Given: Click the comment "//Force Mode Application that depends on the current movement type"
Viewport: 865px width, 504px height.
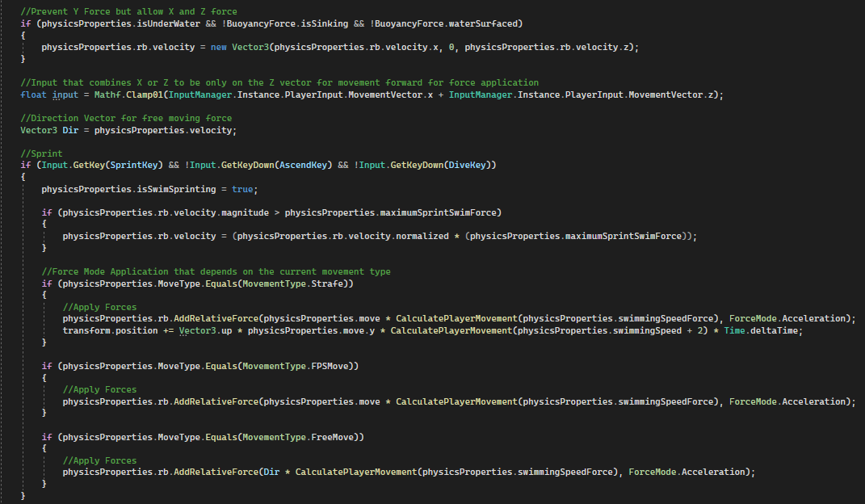Looking at the screenshot, I should (x=216, y=272).
